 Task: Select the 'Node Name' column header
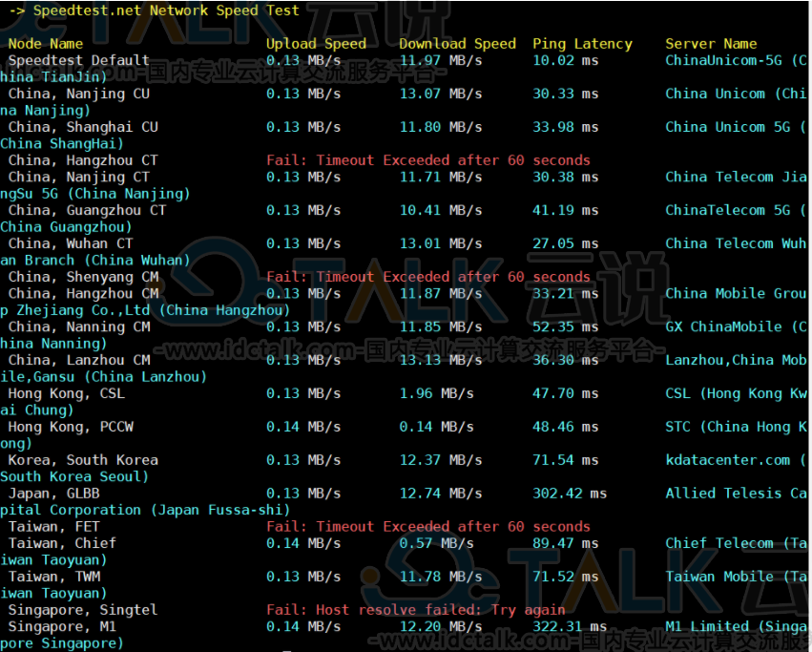tap(46, 44)
